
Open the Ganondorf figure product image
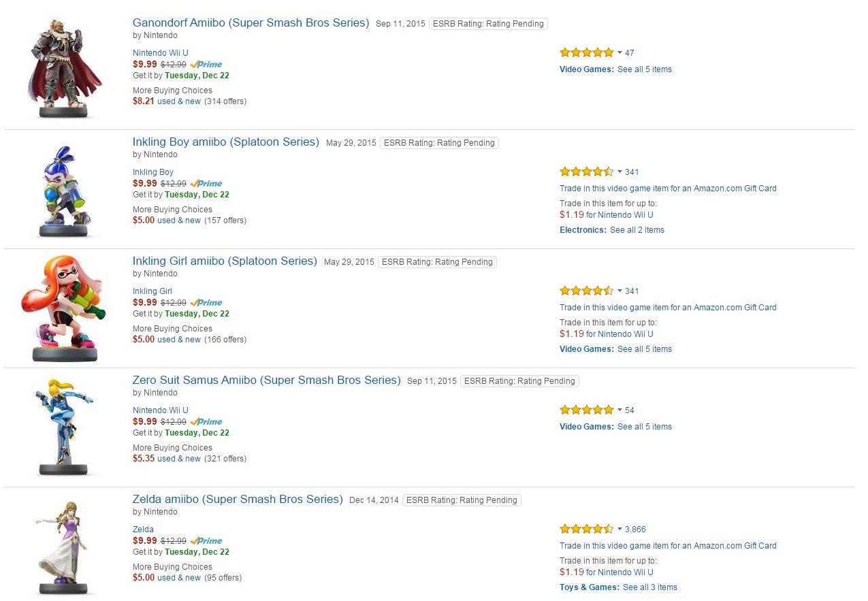tap(65, 68)
